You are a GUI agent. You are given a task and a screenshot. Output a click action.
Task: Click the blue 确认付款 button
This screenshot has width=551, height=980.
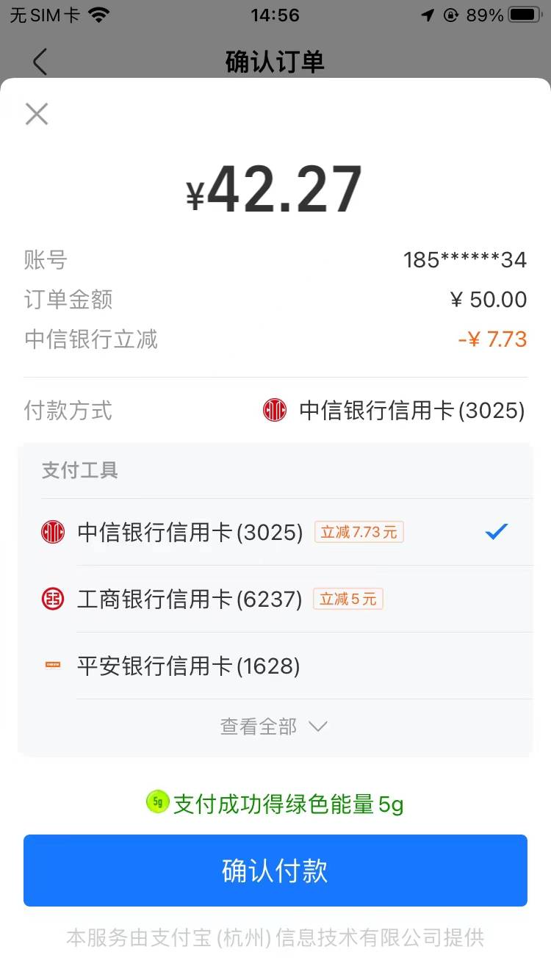[275, 871]
